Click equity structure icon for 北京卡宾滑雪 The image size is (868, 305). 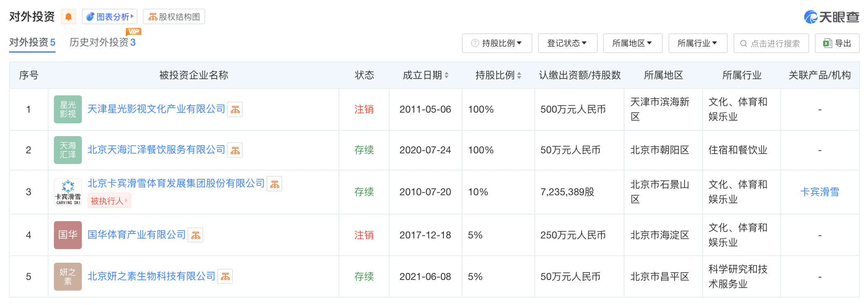point(275,184)
